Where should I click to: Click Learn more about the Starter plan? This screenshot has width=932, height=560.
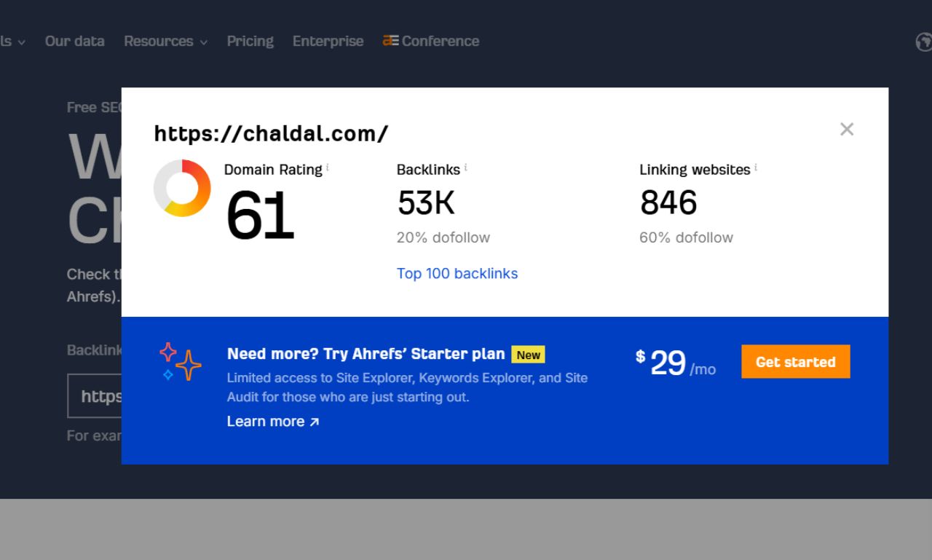point(265,421)
